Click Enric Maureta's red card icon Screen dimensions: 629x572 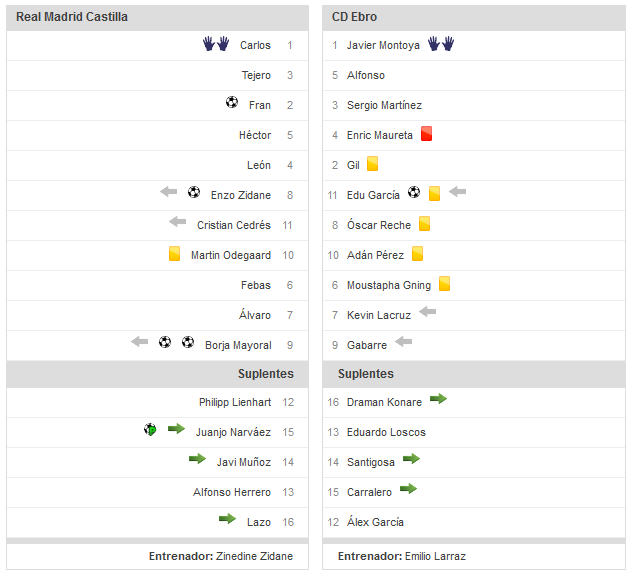click(426, 134)
